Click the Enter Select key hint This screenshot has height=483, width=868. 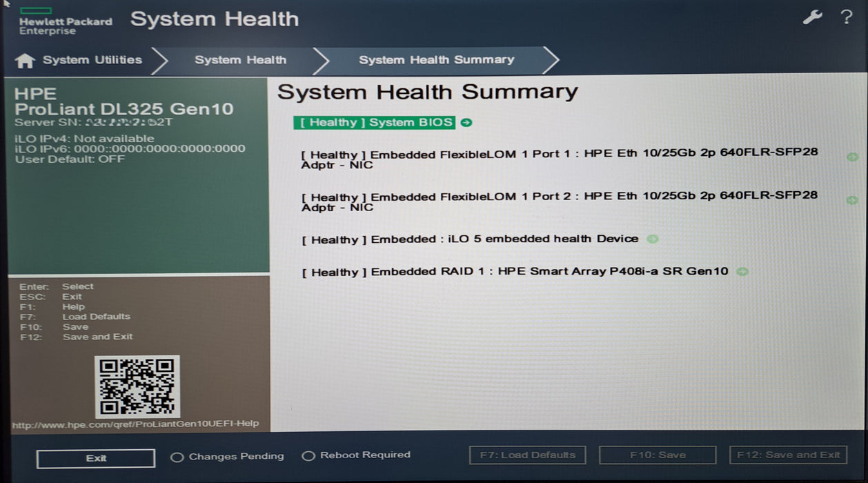[x=57, y=286]
